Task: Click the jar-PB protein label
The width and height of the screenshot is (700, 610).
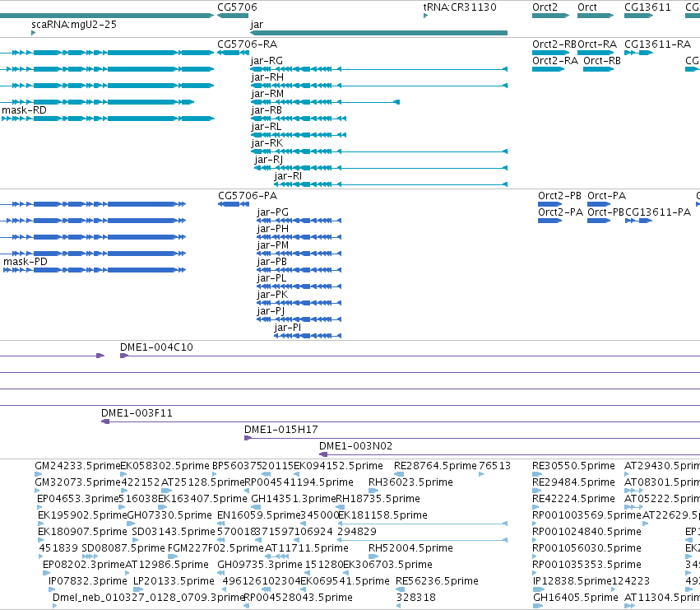Action: 272,262
